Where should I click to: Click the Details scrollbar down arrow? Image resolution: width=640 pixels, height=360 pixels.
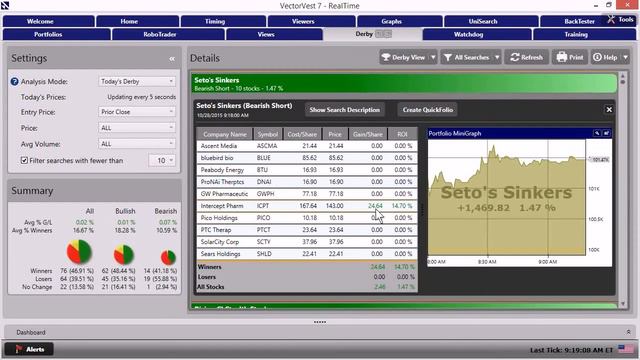click(623, 304)
